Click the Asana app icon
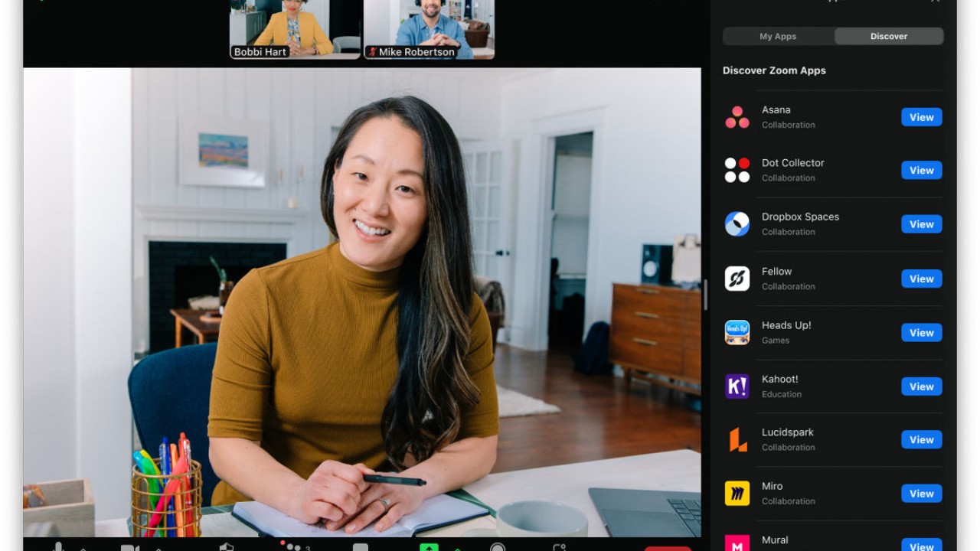980x551 pixels. coord(737,117)
